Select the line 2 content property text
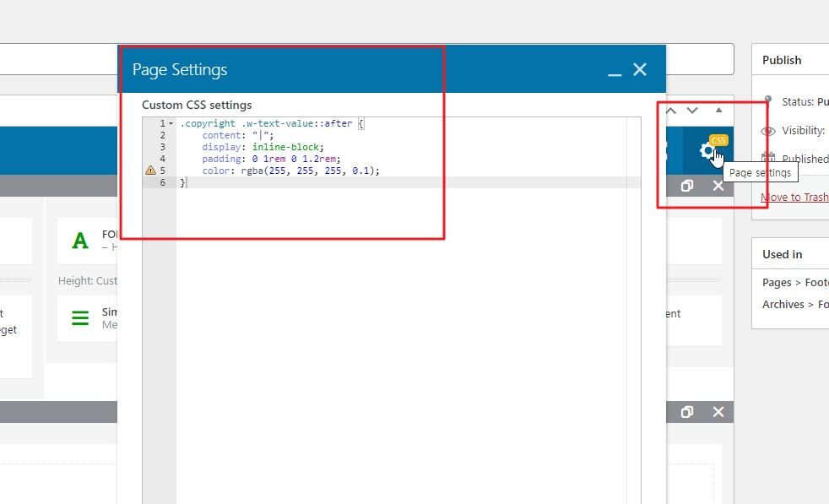Image resolution: width=829 pixels, height=504 pixels. 238,135
